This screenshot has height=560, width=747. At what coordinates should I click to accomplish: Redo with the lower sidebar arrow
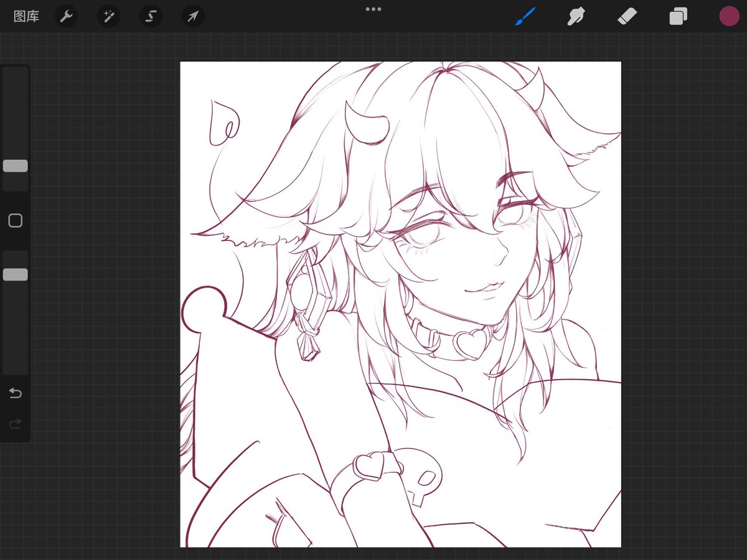(x=15, y=424)
